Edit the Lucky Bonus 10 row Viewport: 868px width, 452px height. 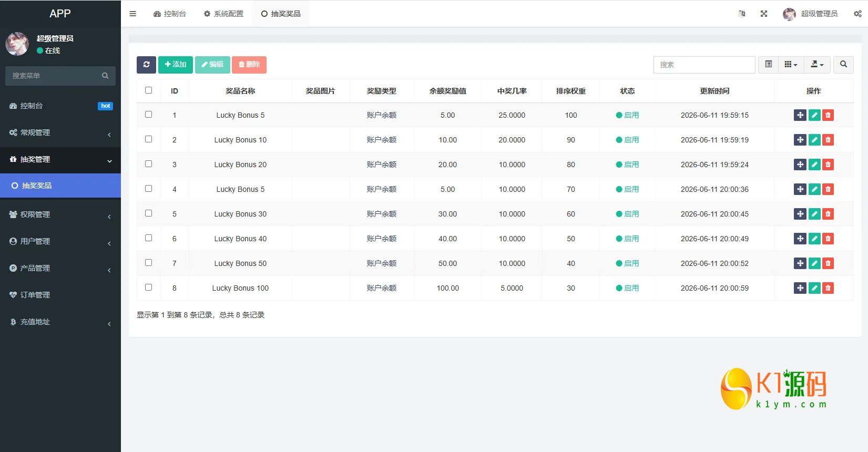coord(814,140)
